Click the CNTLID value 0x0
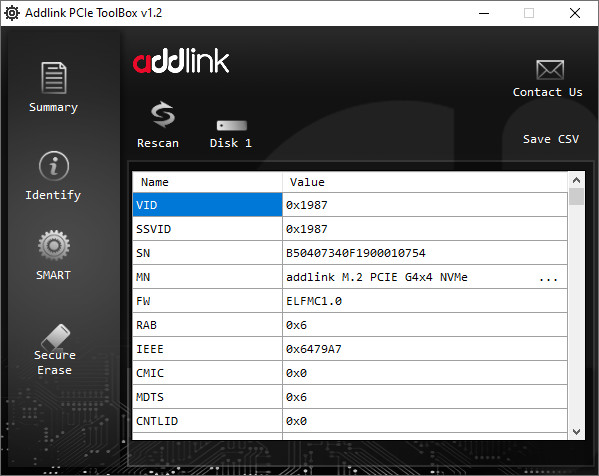The width and height of the screenshot is (599, 476). tap(296, 421)
